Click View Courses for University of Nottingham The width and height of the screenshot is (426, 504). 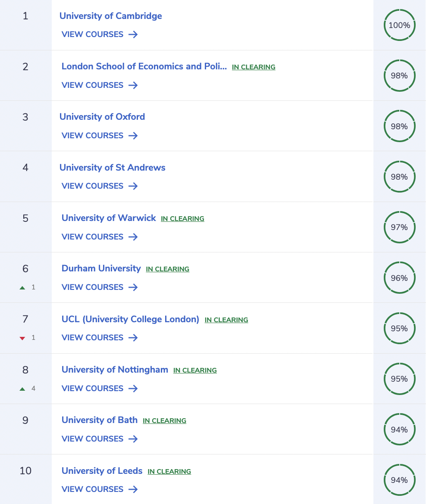click(x=100, y=388)
